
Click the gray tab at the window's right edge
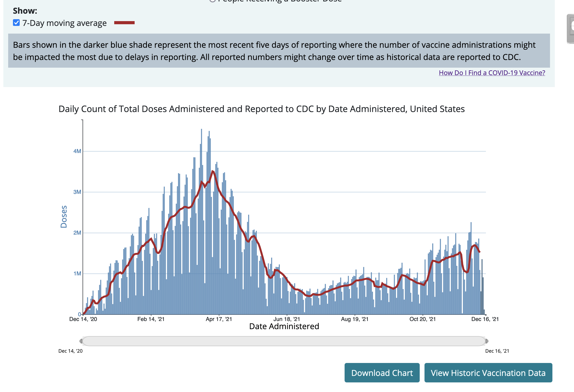coord(570,29)
